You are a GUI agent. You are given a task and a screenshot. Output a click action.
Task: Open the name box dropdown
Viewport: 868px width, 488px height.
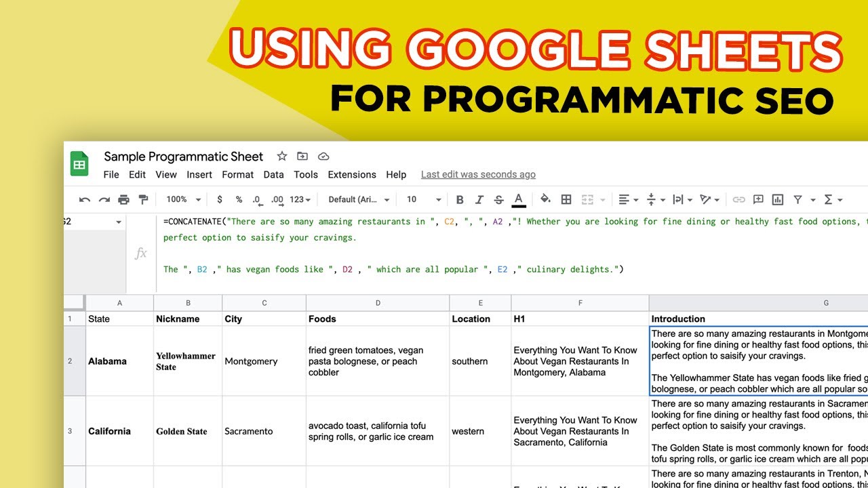point(119,222)
